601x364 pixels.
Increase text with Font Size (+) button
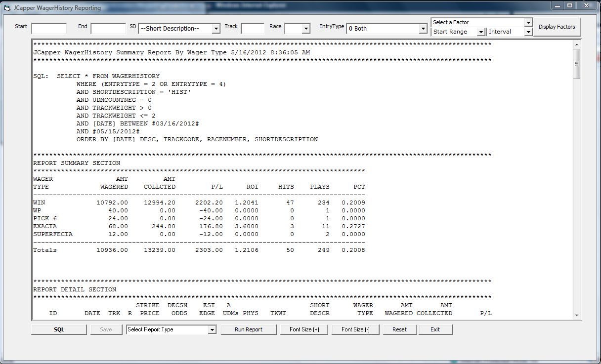(x=304, y=329)
